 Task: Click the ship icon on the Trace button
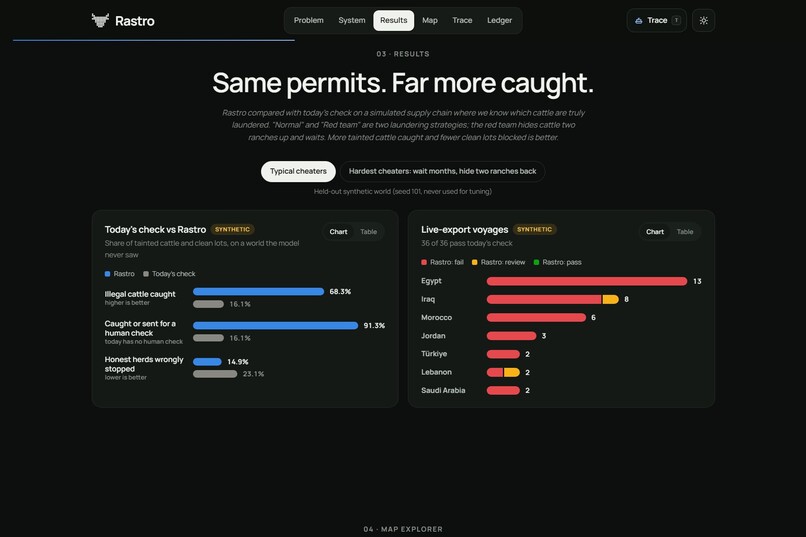[x=638, y=21]
